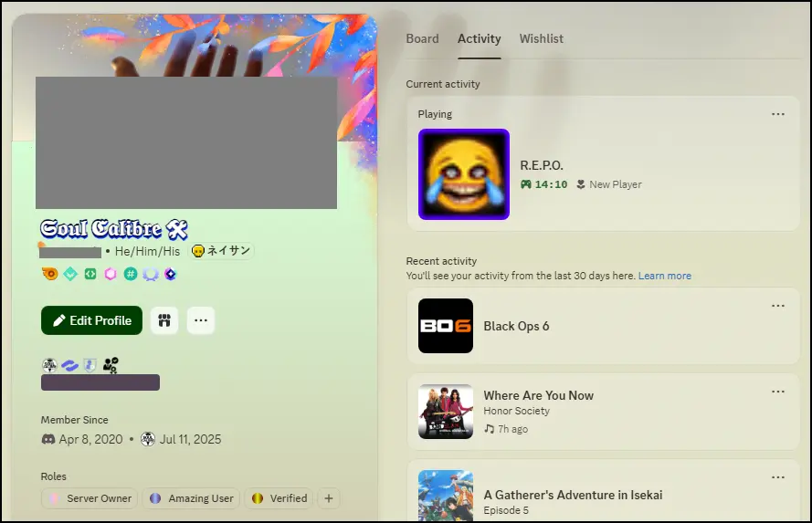The height and width of the screenshot is (523, 812).
Task: Add a role with the plus button
Action: click(x=328, y=498)
